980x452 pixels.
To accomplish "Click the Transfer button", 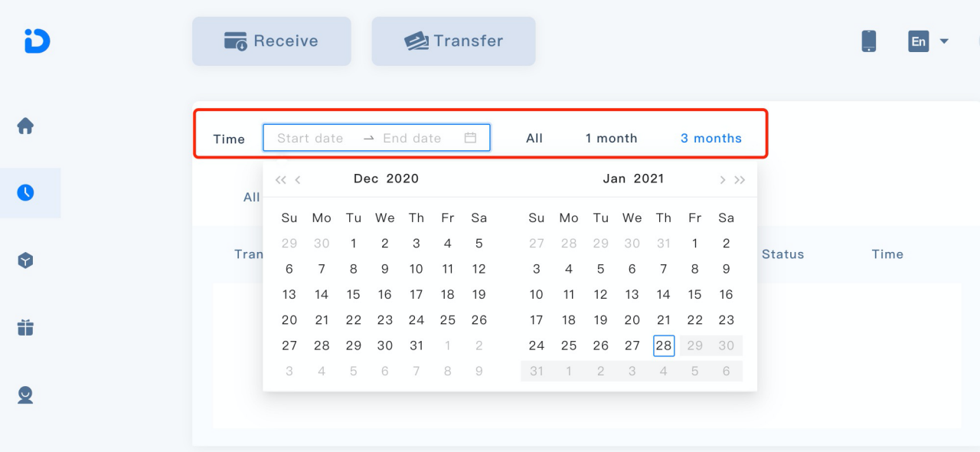I will click(453, 41).
